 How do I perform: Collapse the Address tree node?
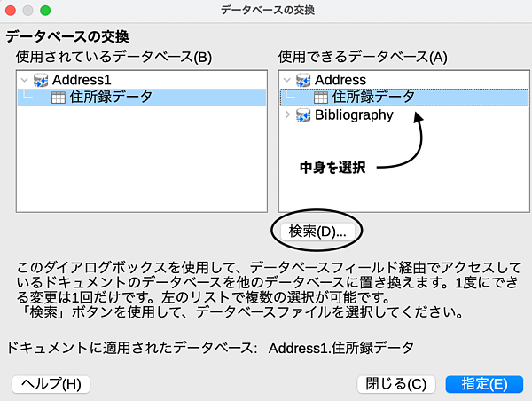pos(287,81)
